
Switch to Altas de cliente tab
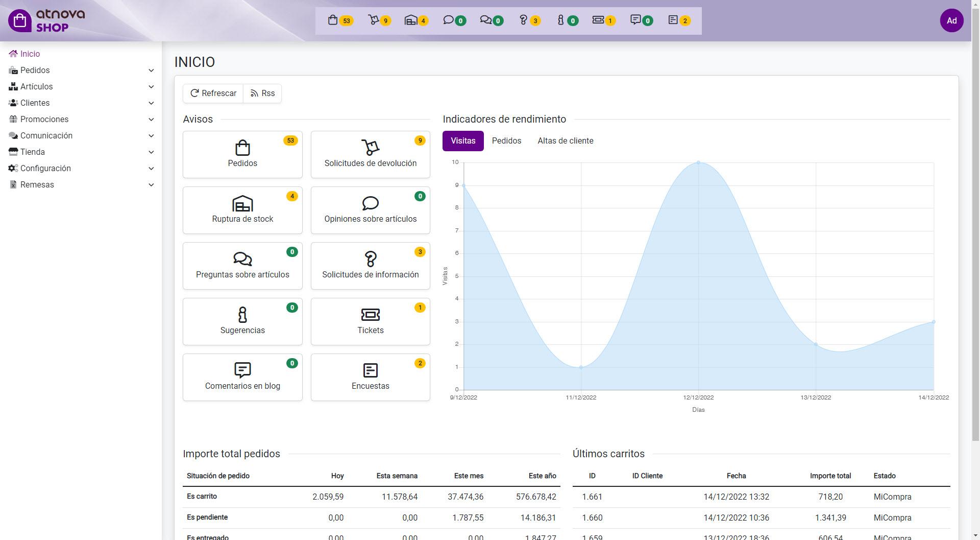(565, 140)
